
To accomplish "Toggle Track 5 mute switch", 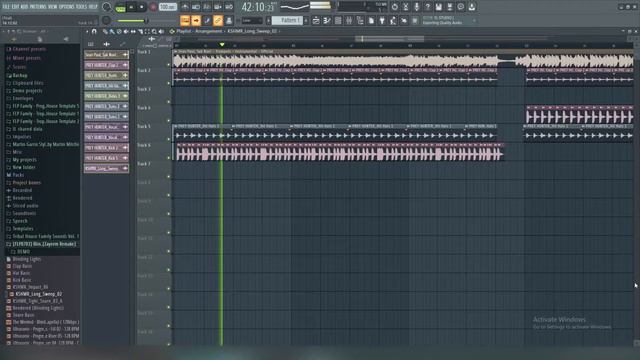I will pos(169,139).
